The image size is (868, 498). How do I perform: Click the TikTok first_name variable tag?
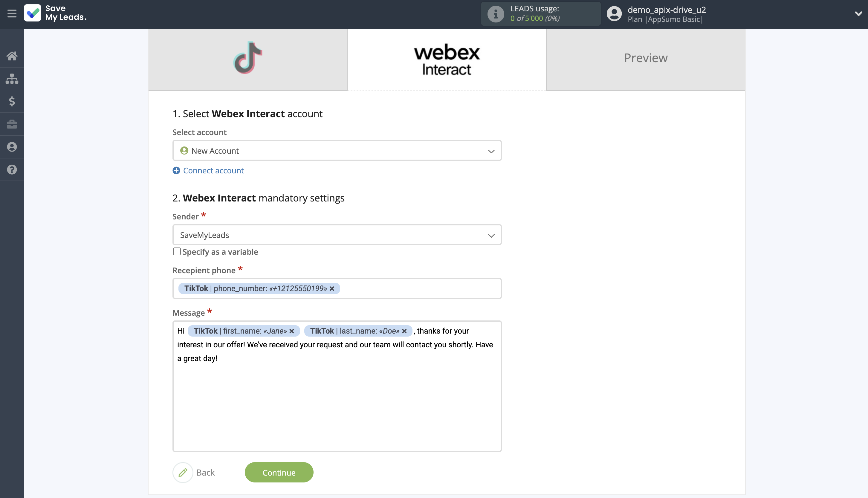pos(244,331)
